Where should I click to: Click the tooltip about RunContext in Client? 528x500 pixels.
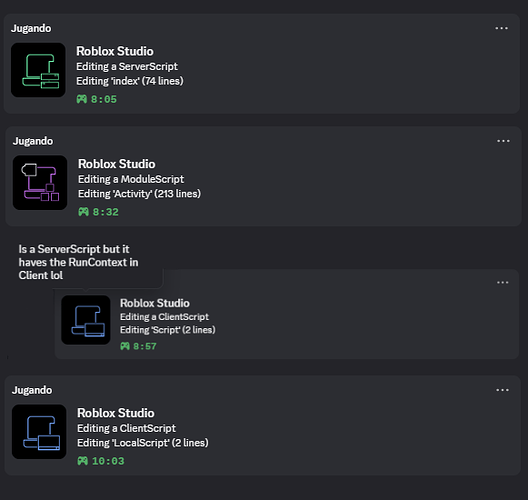[x=82, y=262]
